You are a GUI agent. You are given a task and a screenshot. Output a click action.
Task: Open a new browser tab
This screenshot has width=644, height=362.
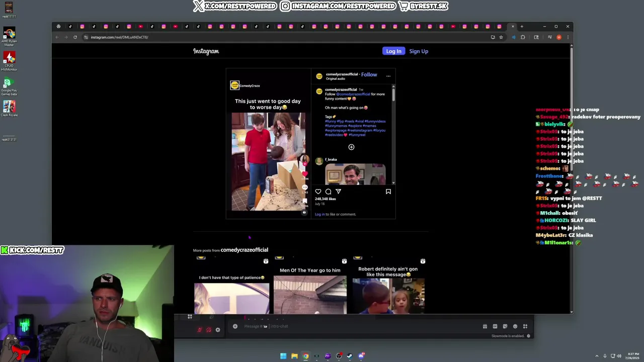click(x=522, y=27)
